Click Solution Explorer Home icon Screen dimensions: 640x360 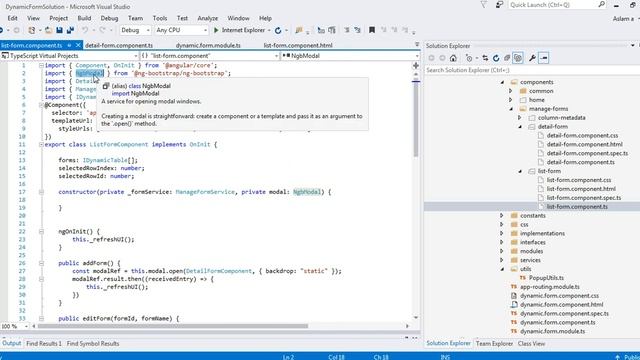click(453, 58)
